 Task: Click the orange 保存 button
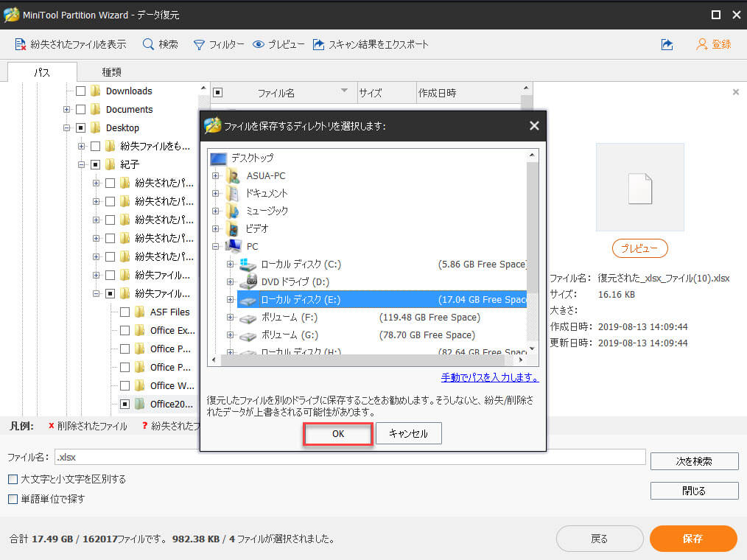692,539
